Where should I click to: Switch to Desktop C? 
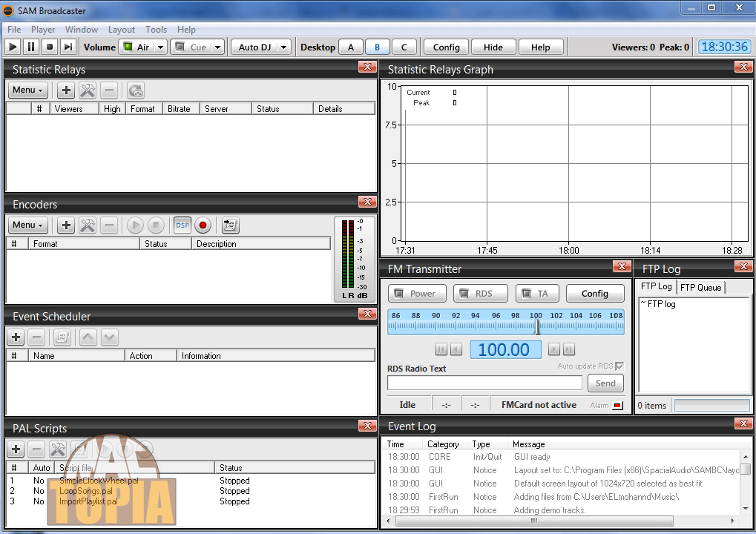tap(404, 47)
